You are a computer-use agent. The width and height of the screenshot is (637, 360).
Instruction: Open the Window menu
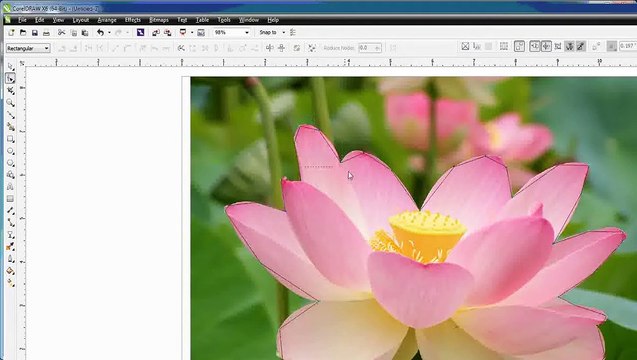coord(249,20)
